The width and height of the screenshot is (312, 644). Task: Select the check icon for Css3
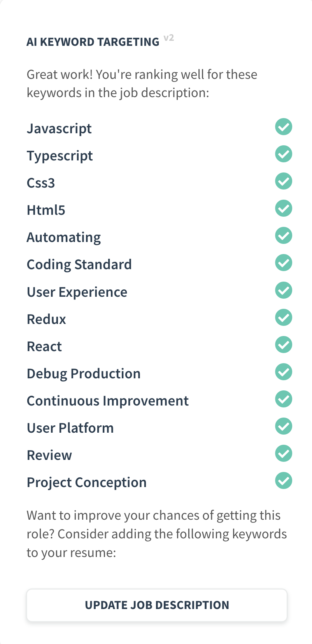tap(284, 181)
